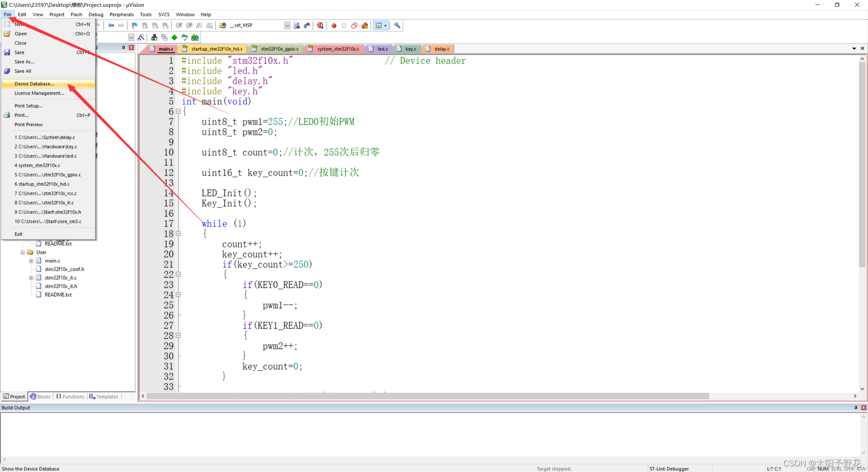
Task: Open the __set_MSP find combo box dropdown
Action: coord(287,25)
